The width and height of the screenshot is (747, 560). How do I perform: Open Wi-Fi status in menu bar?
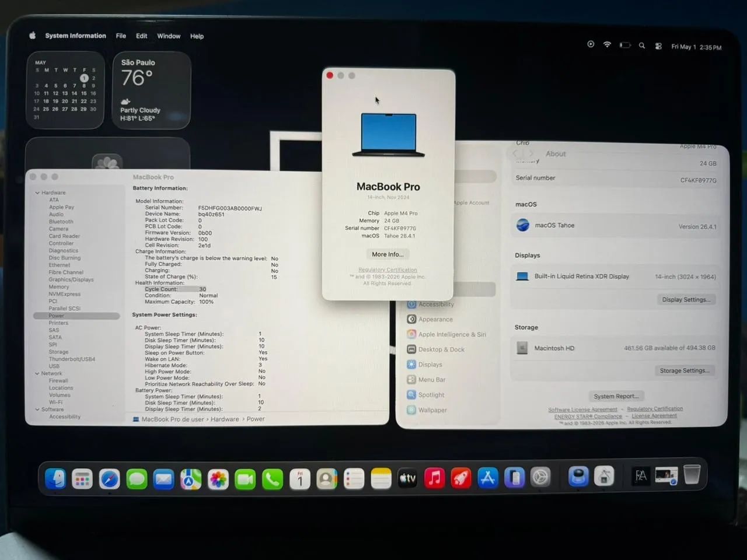pyautogui.click(x=607, y=44)
